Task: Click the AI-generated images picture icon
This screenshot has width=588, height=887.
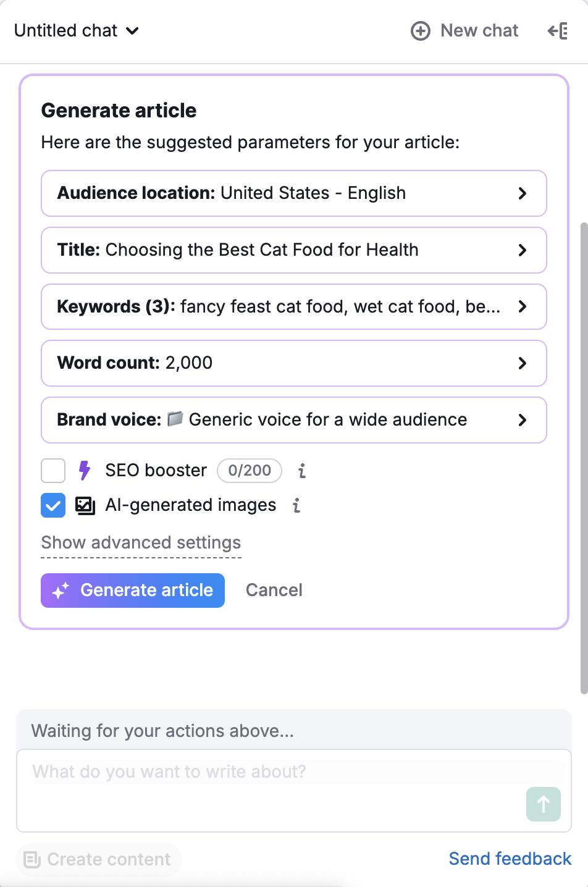Action: click(86, 505)
